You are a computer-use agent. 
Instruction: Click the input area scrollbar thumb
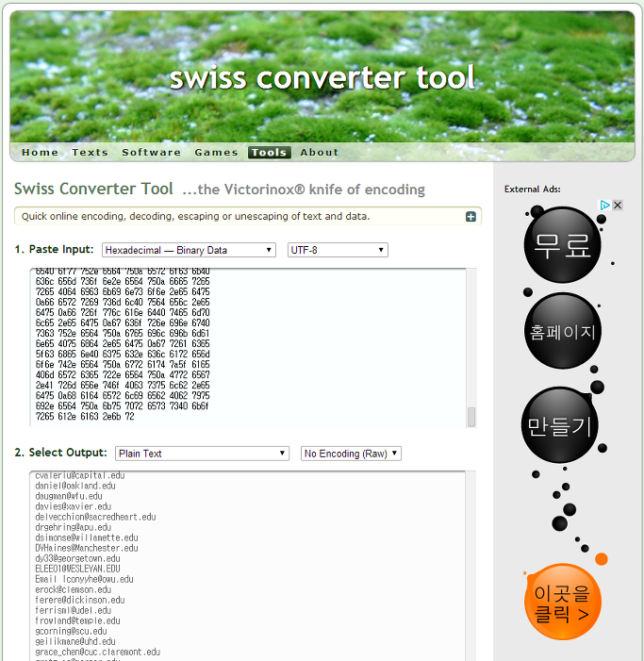tap(471, 417)
